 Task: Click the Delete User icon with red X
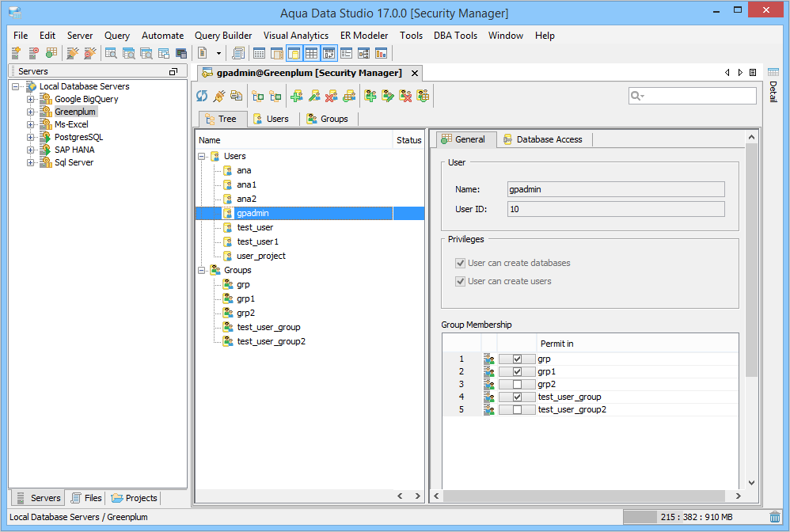pyautogui.click(x=332, y=96)
